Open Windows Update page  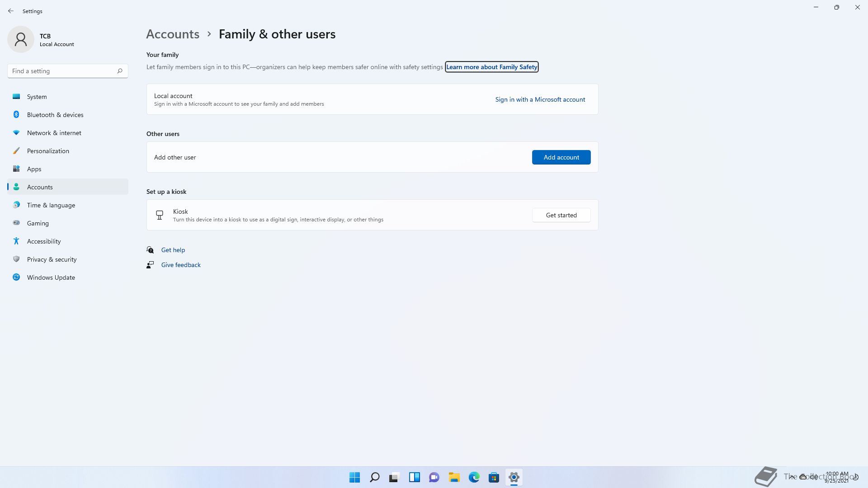[x=68, y=277]
